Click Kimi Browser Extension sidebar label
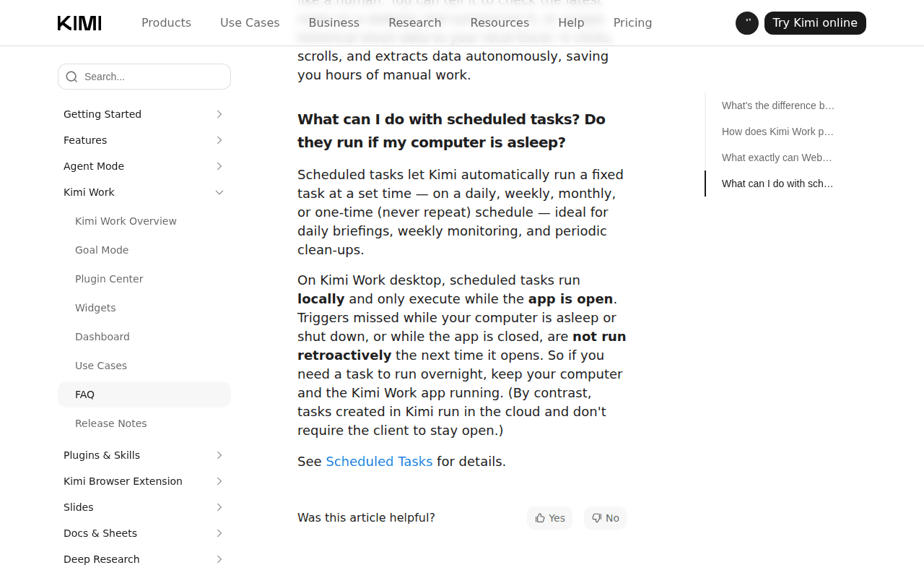The width and height of the screenshot is (924, 578). 123,481
